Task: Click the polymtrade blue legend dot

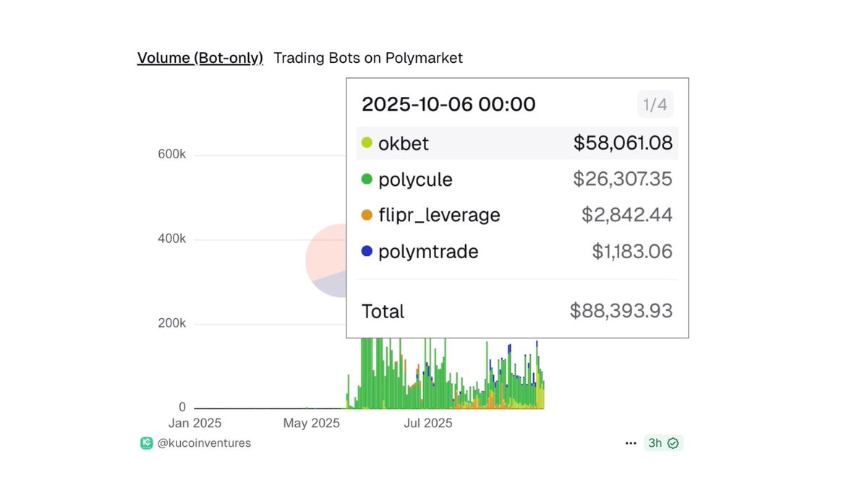Action: click(x=367, y=251)
